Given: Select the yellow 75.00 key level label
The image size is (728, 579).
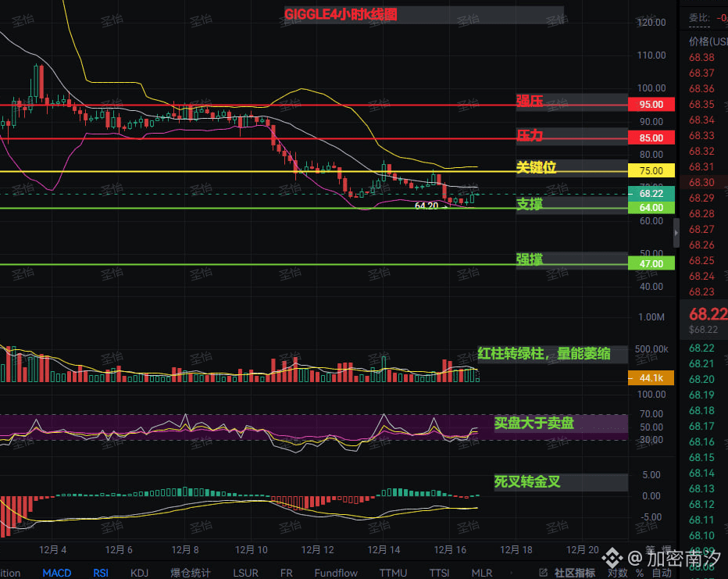Looking at the screenshot, I should [x=651, y=171].
